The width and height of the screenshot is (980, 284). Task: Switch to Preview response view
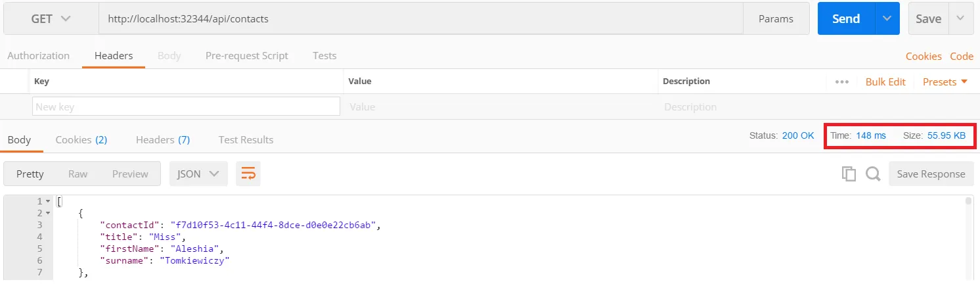tap(130, 174)
